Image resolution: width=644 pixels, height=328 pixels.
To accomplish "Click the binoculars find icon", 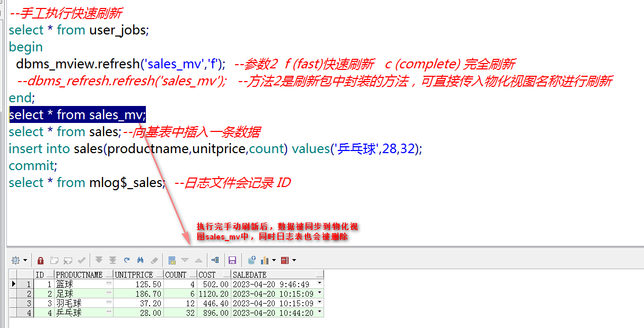I will tap(141, 260).
